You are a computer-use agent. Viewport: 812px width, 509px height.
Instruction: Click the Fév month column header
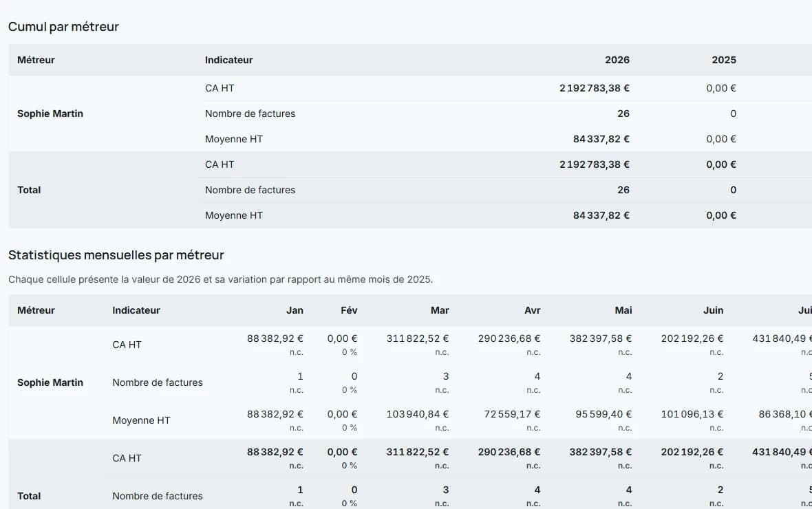349,311
